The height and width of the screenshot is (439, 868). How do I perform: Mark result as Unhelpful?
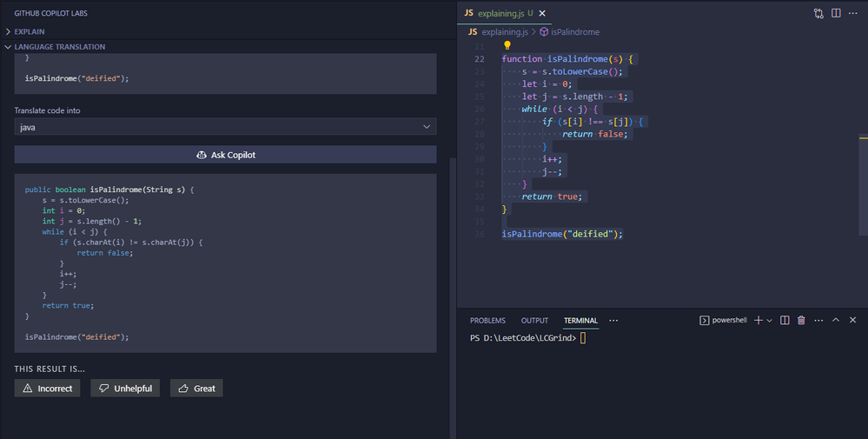click(125, 388)
